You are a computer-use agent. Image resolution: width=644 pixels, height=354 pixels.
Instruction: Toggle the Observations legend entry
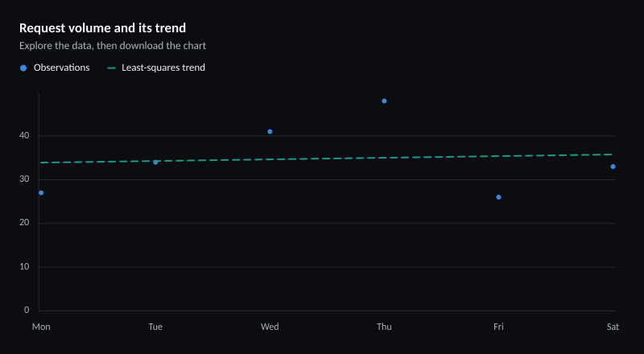(55, 68)
